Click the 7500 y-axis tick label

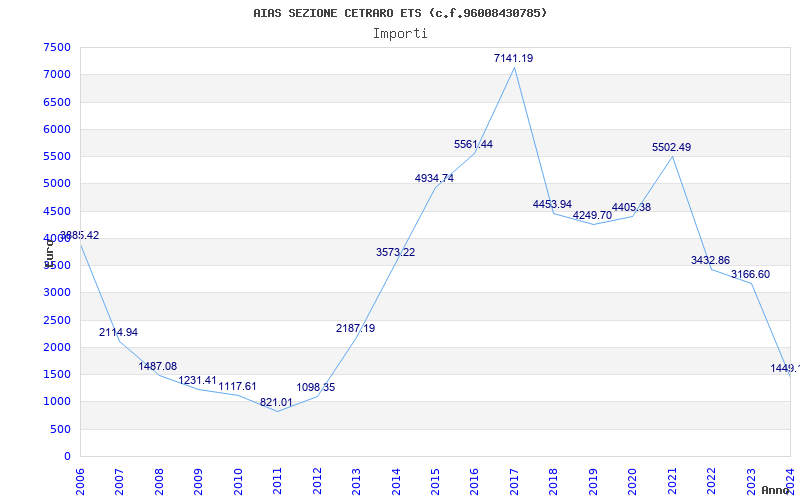(x=57, y=47)
